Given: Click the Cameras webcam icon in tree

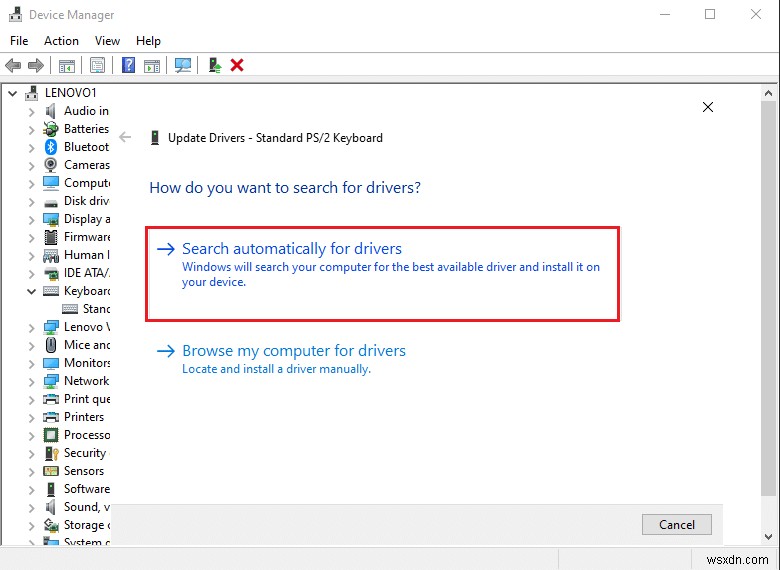Looking at the screenshot, I should (x=51, y=165).
